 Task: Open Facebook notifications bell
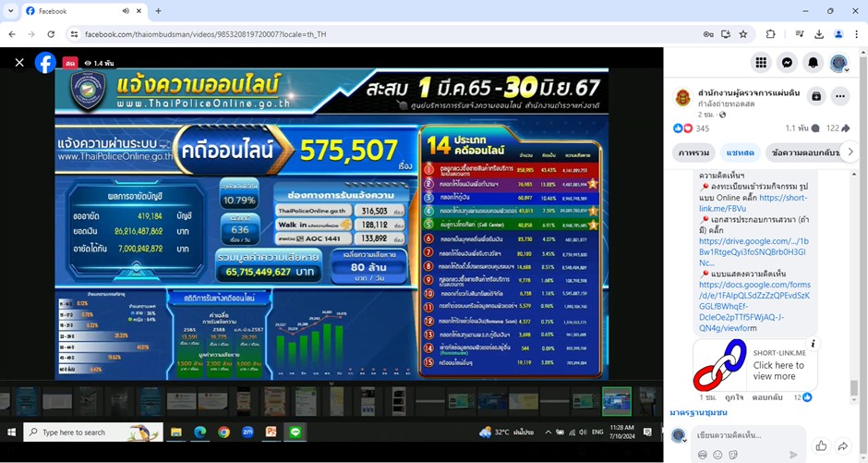coord(813,63)
